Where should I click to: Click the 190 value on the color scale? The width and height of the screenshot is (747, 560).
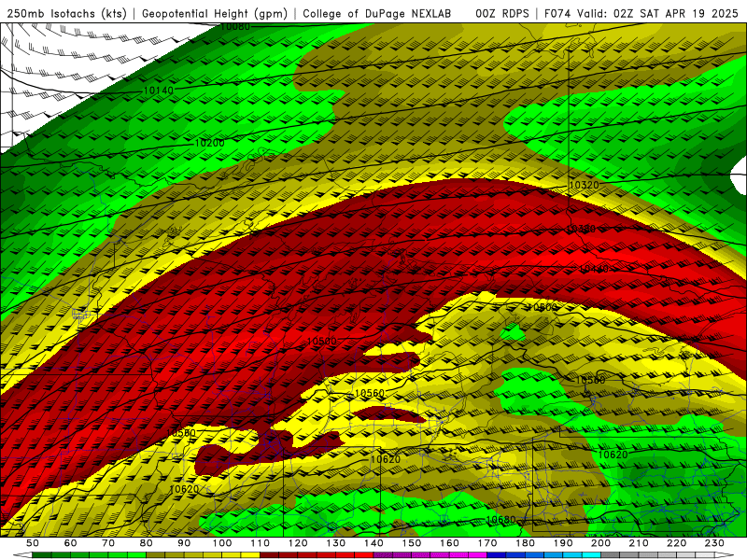coord(563,543)
